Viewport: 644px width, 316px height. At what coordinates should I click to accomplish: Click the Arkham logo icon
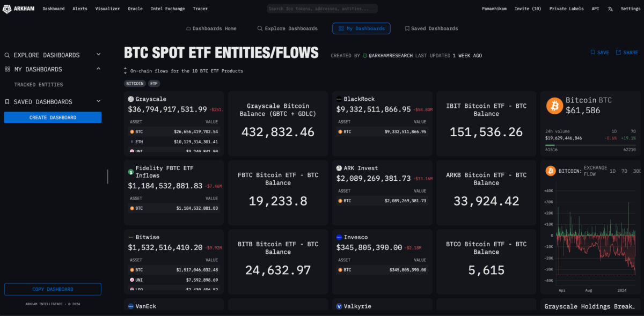point(8,9)
